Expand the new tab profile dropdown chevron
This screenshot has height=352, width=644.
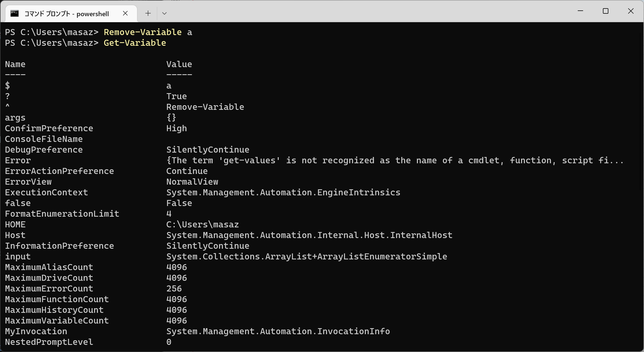pyautogui.click(x=164, y=13)
